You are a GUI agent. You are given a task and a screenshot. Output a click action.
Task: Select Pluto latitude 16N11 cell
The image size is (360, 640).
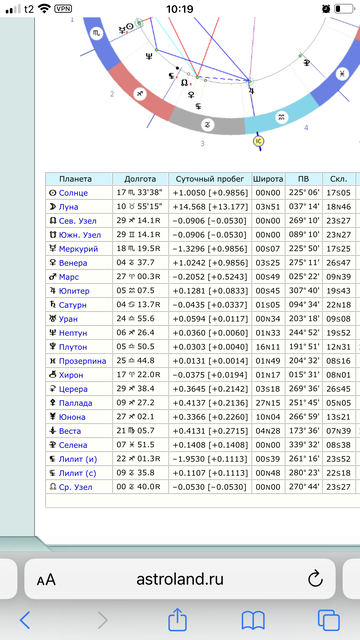pyautogui.click(x=268, y=347)
